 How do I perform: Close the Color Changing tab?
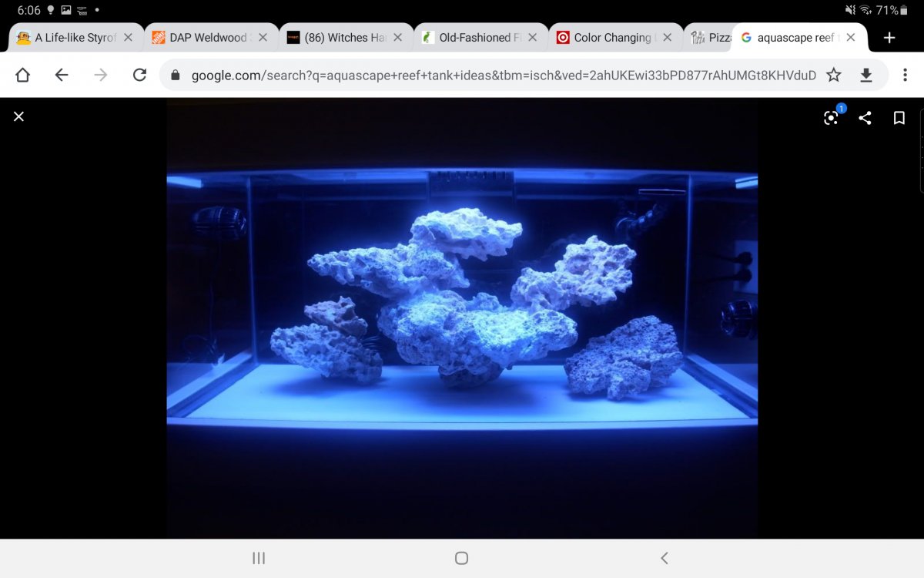(x=667, y=38)
